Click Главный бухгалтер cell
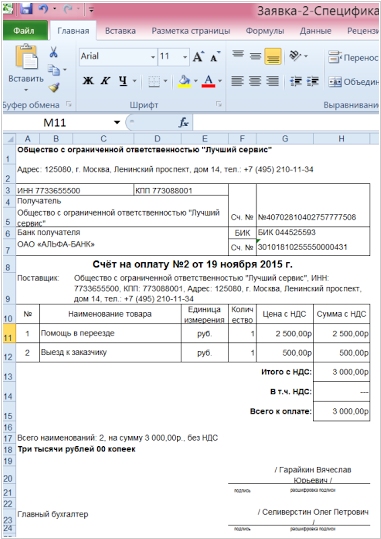 point(53,514)
